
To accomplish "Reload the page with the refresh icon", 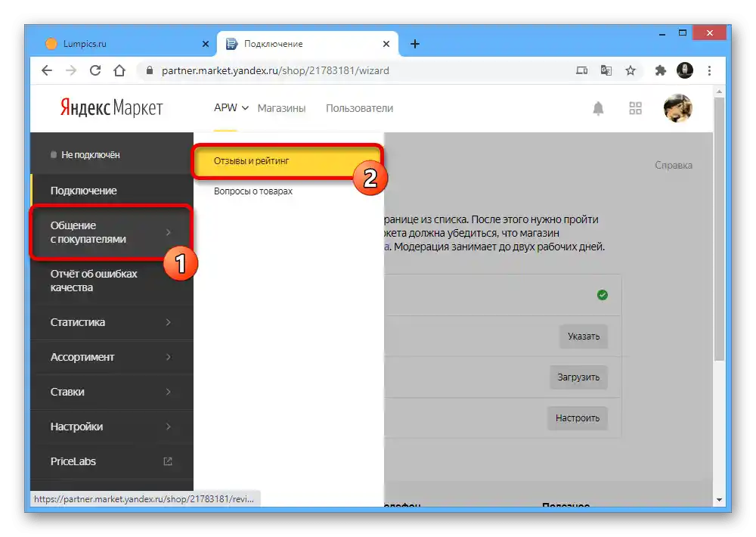I will pyautogui.click(x=95, y=70).
